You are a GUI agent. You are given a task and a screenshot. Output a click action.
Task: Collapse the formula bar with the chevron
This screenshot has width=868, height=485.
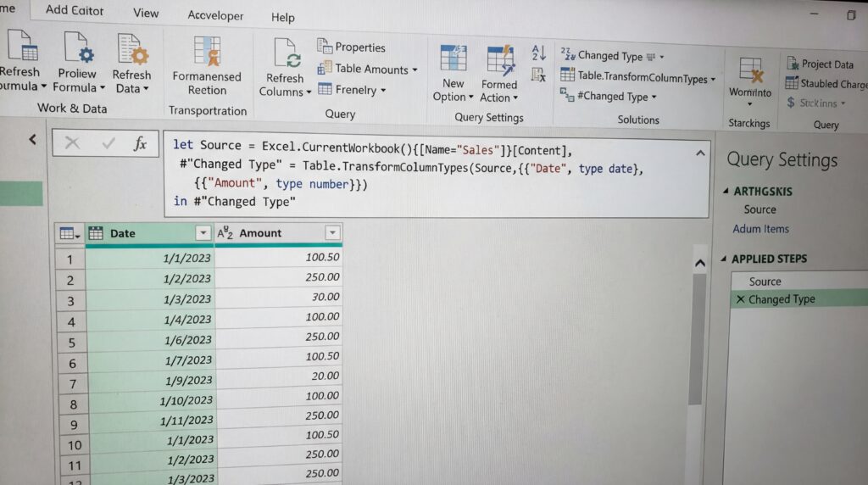point(700,153)
